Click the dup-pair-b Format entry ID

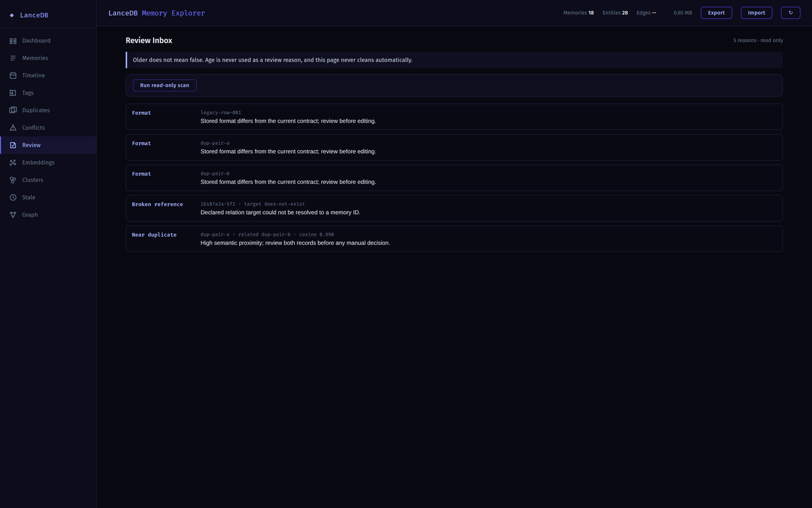click(215, 174)
